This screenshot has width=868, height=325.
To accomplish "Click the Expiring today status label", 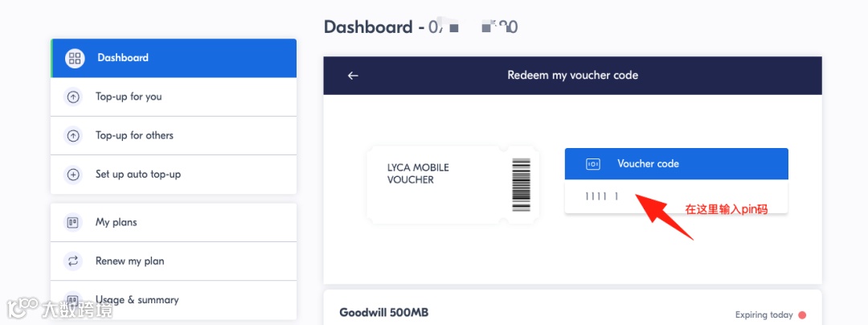I will click(764, 315).
